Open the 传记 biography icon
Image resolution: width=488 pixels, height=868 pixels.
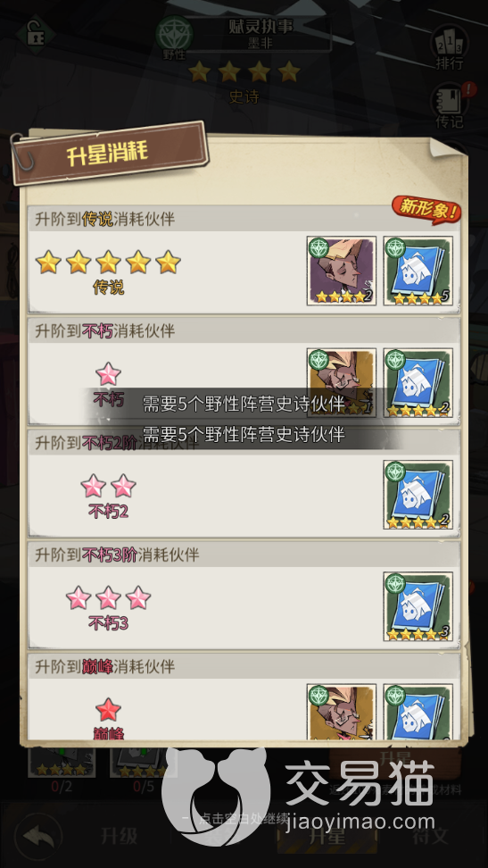point(450,105)
